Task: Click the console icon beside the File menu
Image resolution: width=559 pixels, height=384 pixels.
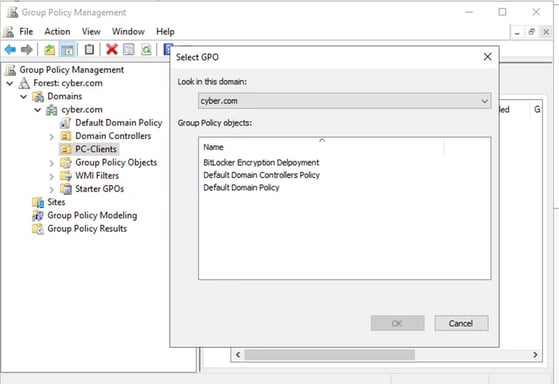Action: pyautogui.click(x=9, y=32)
